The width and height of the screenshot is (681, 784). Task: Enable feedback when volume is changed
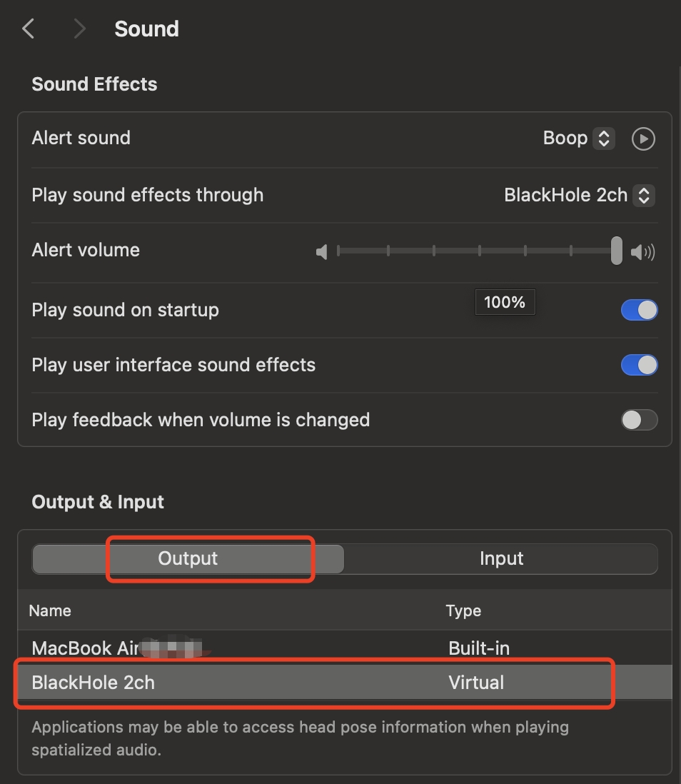[639, 420]
